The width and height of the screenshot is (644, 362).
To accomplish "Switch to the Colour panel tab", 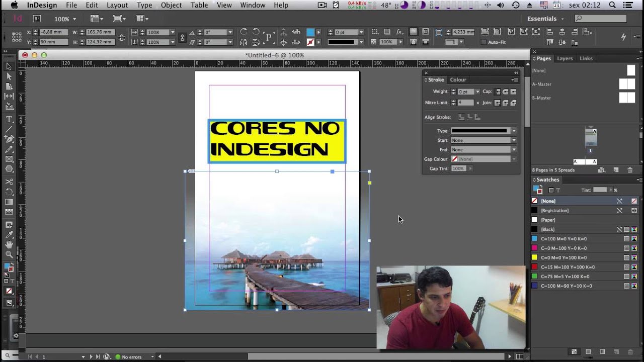I will (x=458, y=79).
